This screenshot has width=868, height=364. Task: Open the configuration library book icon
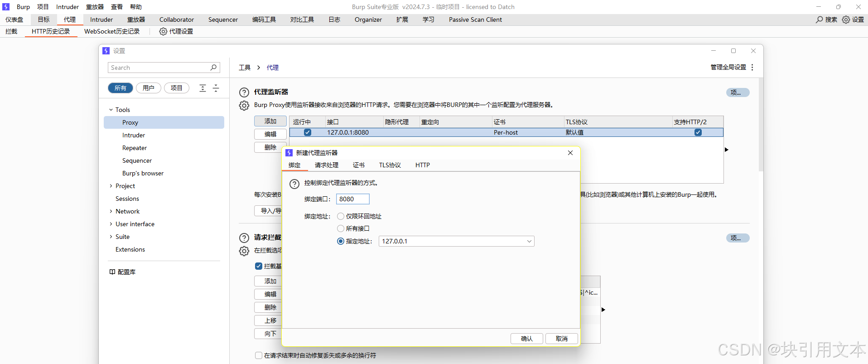(112, 272)
